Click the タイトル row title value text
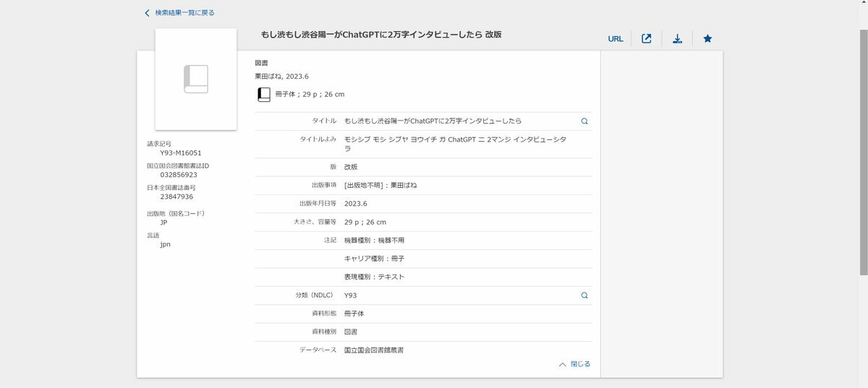Image resolution: width=868 pixels, height=388 pixels. tap(433, 121)
